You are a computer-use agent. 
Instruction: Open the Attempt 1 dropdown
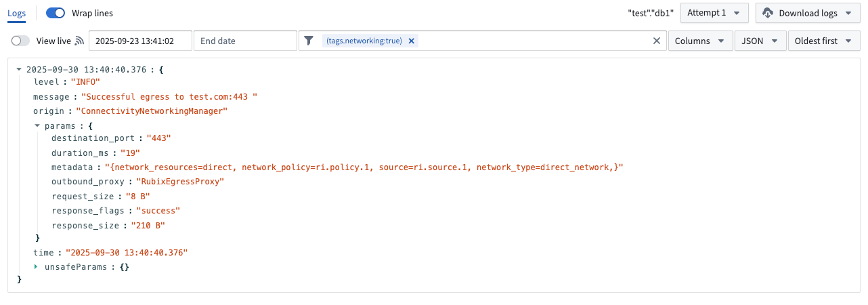tap(714, 13)
